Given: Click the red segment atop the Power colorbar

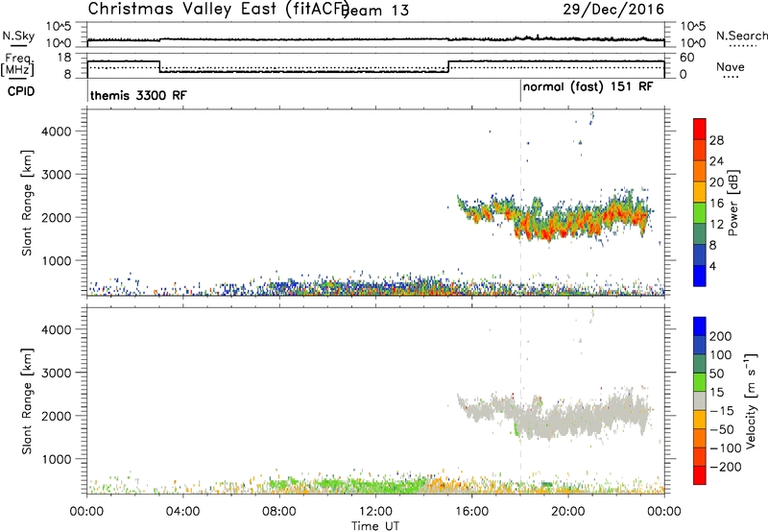Looking at the screenshot, I should point(700,130).
